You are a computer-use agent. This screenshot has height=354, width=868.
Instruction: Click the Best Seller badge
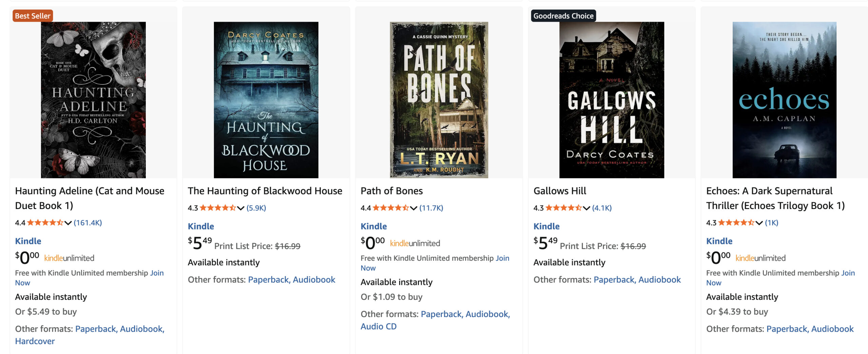[33, 16]
